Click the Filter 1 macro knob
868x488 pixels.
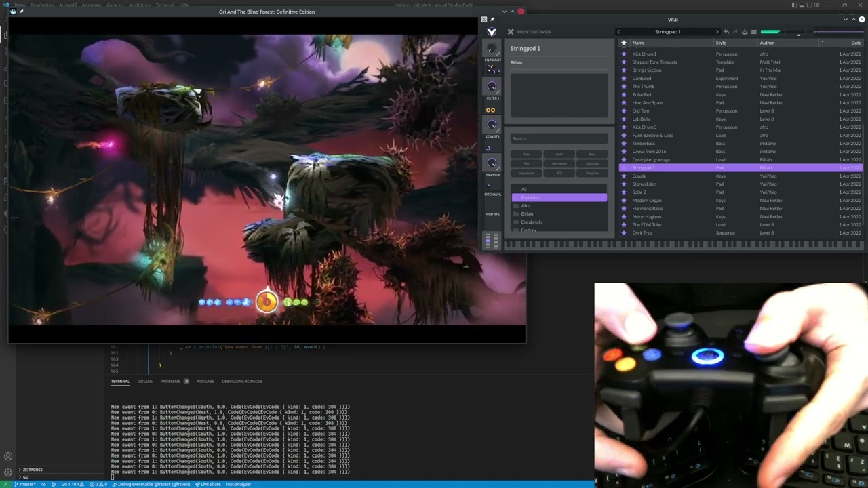tap(492, 87)
